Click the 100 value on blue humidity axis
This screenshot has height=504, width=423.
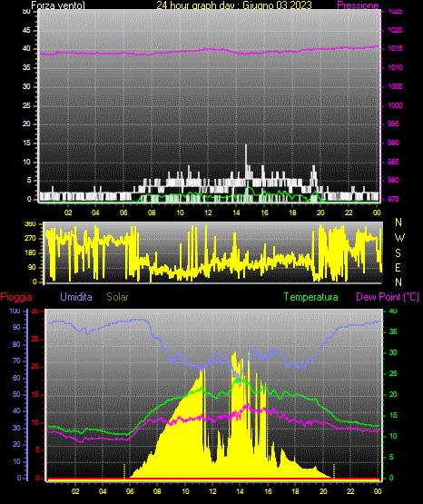click(15, 311)
